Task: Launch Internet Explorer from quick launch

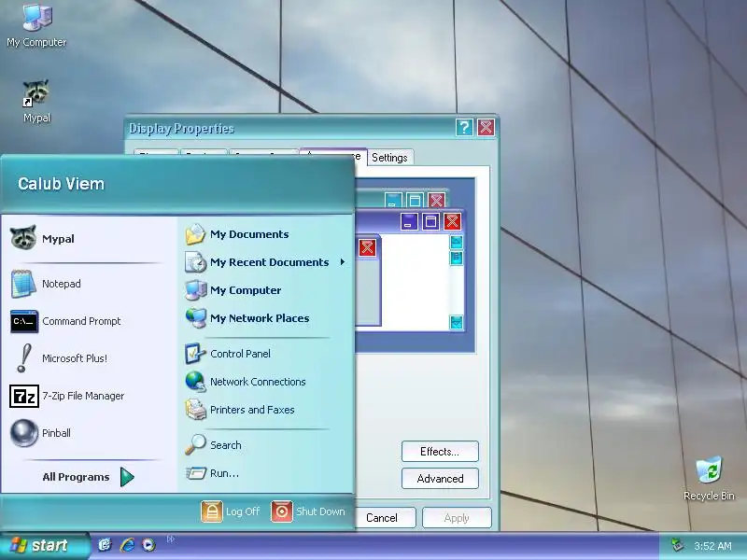Action: coord(127,545)
